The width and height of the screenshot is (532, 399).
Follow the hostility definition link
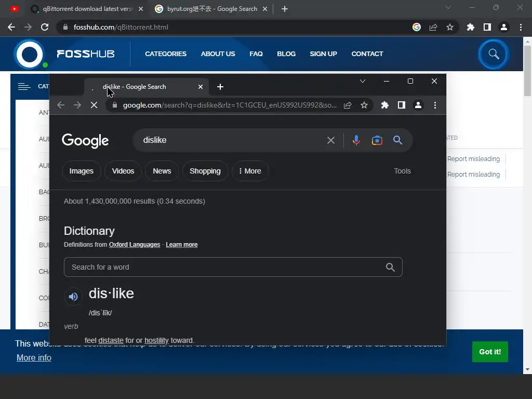coord(156,340)
